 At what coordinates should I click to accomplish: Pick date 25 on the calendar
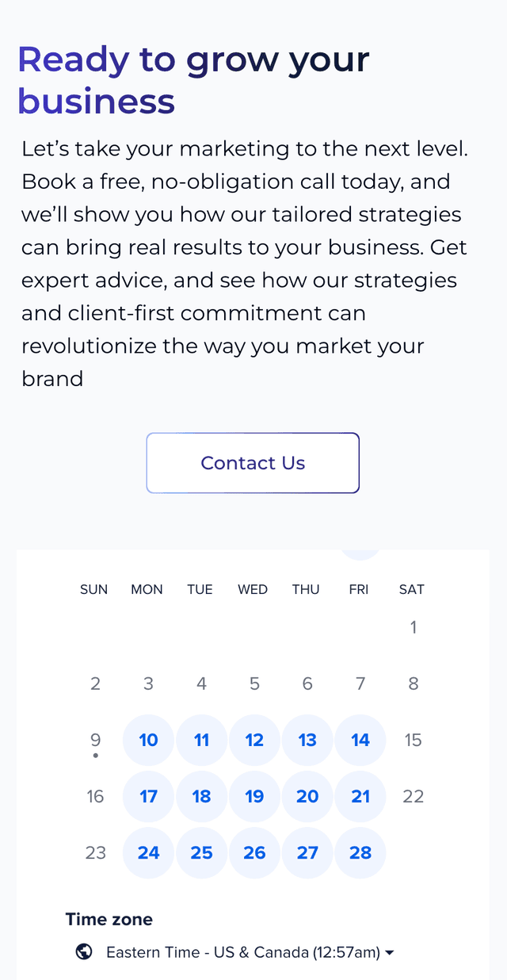point(201,852)
